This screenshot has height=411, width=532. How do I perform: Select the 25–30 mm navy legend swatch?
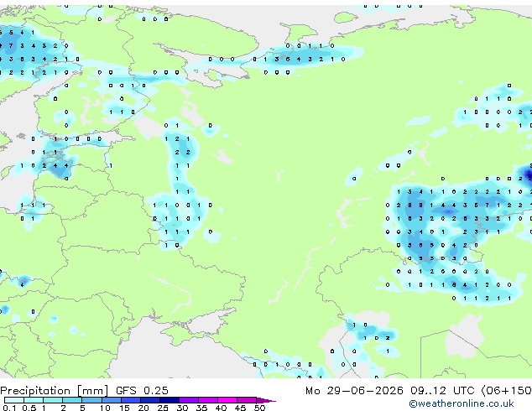pyautogui.click(x=169, y=400)
